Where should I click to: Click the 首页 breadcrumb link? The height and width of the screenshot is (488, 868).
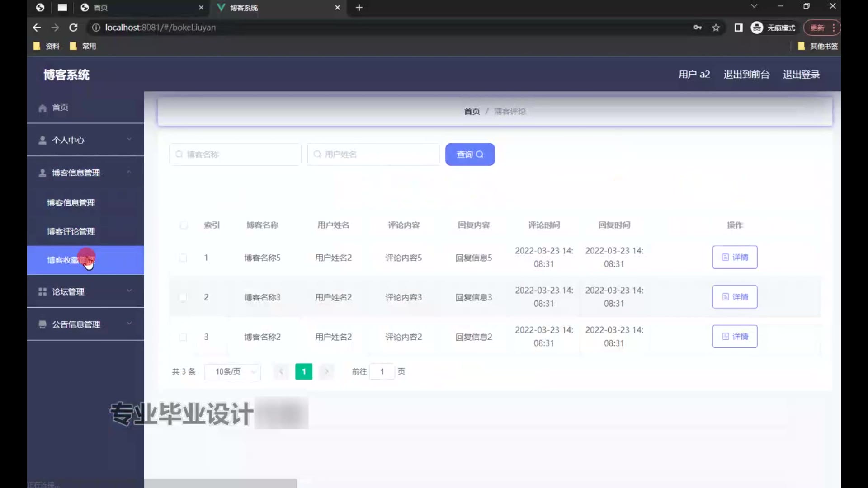(x=472, y=111)
